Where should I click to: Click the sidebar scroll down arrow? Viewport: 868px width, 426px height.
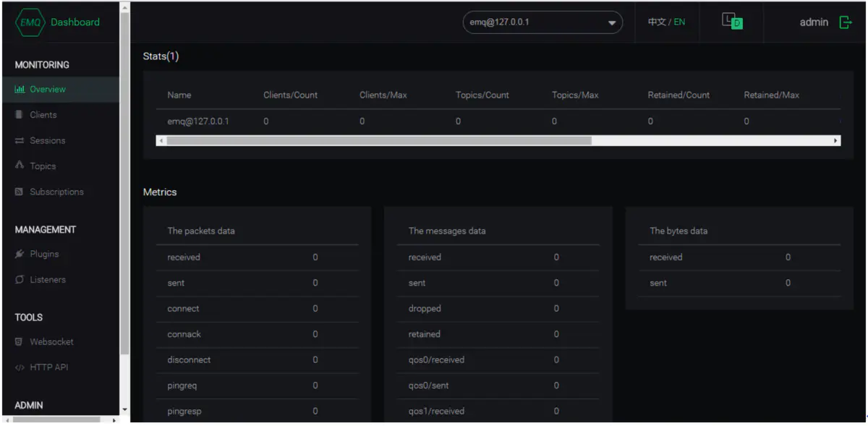click(x=124, y=410)
